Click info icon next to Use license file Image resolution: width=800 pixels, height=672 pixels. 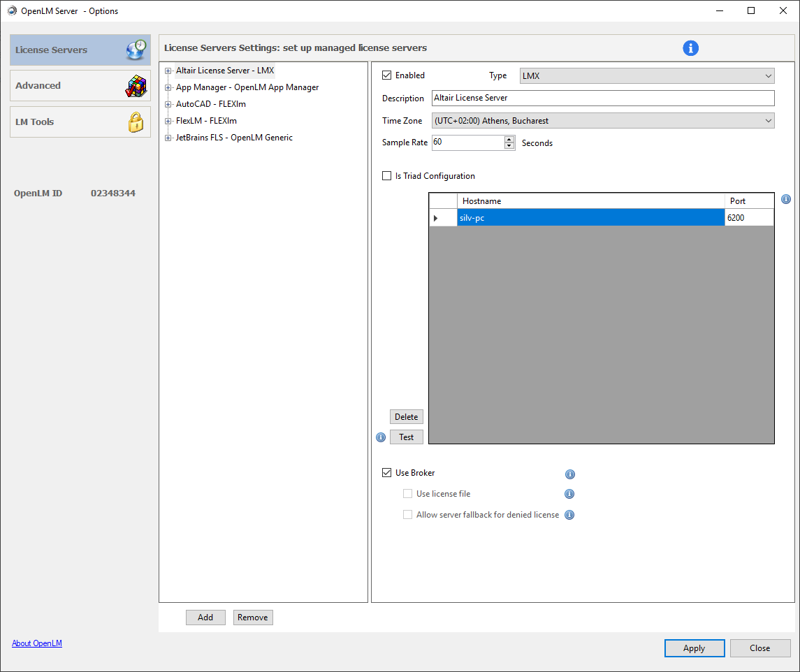pyautogui.click(x=569, y=495)
